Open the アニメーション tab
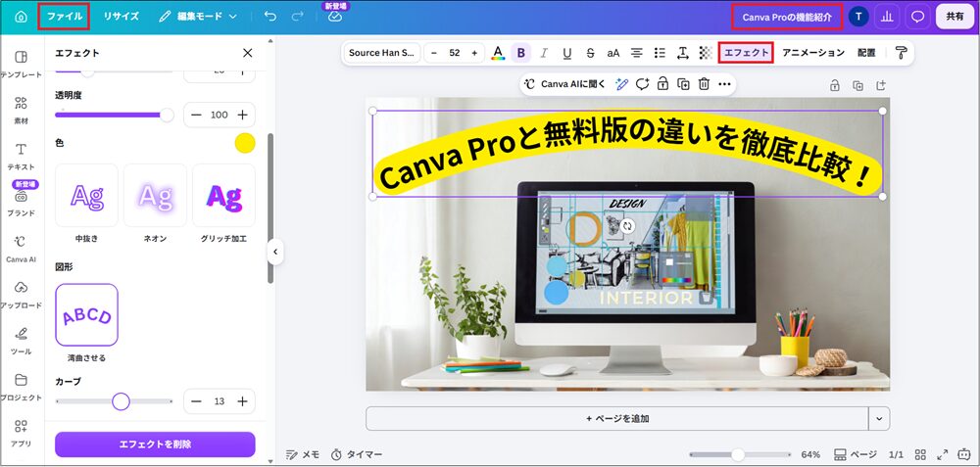The width and height of the screenshot is (980, 467). tap(813, 53)
